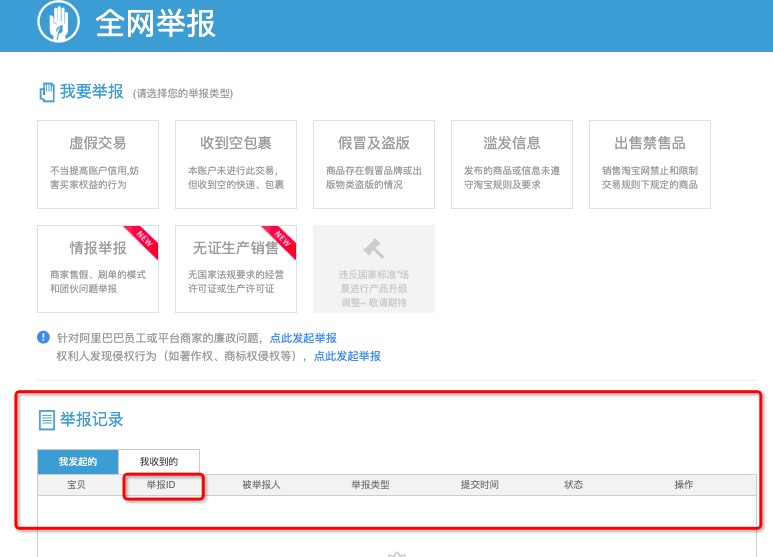Follow the 点此发起举报 link for 侵权行为
773x557 pixels.
pyautogui.click(x=347, y=356)
